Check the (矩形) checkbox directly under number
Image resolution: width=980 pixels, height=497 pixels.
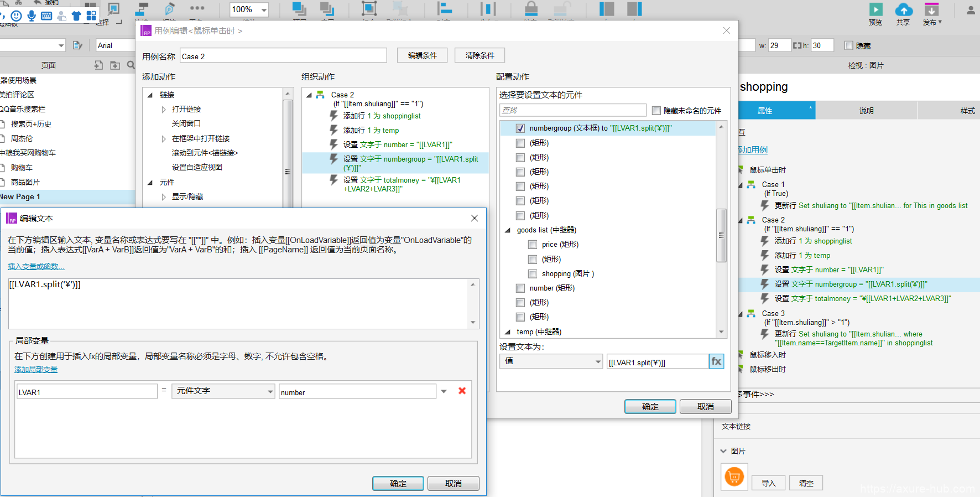coord(520,303)
